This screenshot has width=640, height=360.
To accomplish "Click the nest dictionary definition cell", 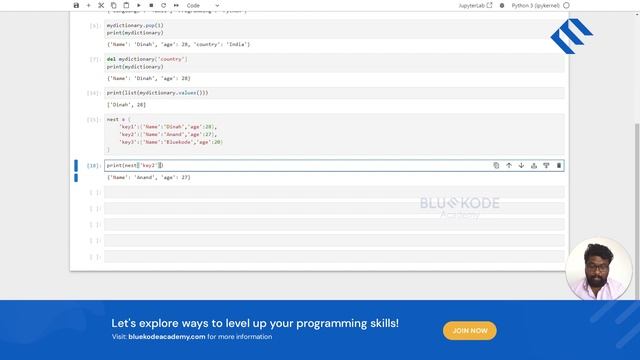I will pyautogui.click(x=334, y=134).
